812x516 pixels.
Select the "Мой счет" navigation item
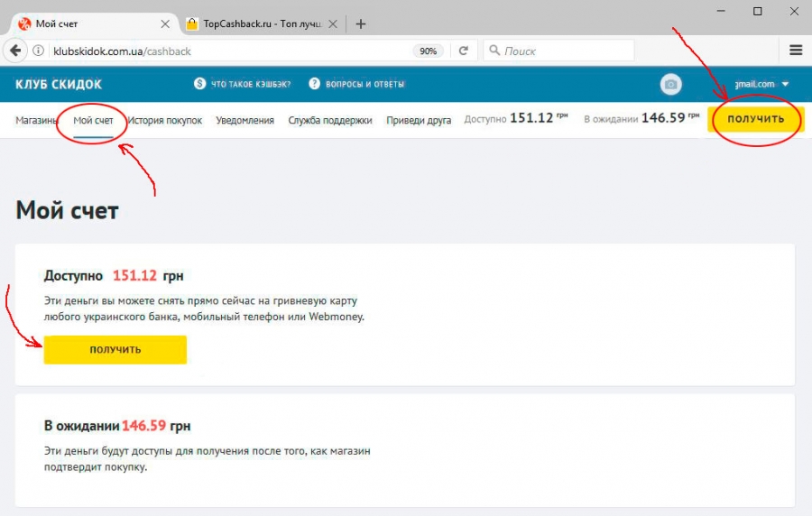(93, 120)
